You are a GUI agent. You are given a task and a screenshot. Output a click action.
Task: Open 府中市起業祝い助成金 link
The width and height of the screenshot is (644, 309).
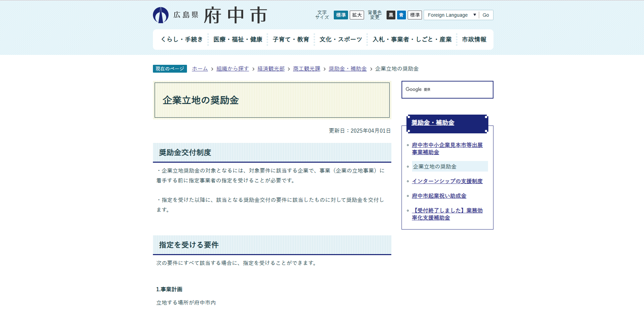pyautogui.click(x=439, y=196)
